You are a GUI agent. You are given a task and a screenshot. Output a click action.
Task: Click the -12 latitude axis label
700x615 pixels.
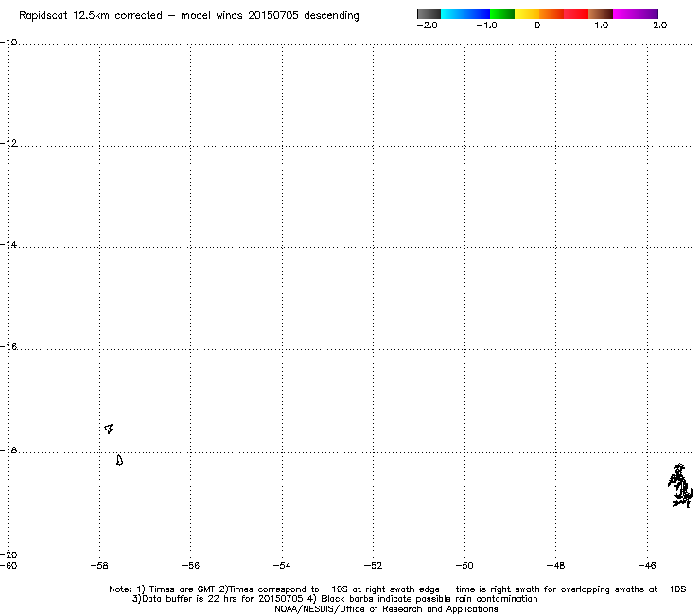point(9,143)
